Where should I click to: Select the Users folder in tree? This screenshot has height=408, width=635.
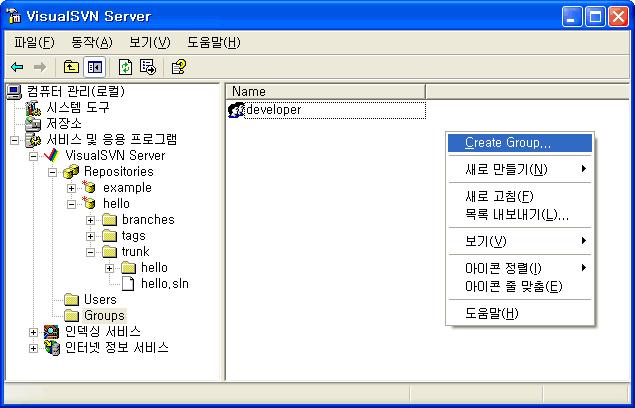pyautogui.click(x=99, y=299)
